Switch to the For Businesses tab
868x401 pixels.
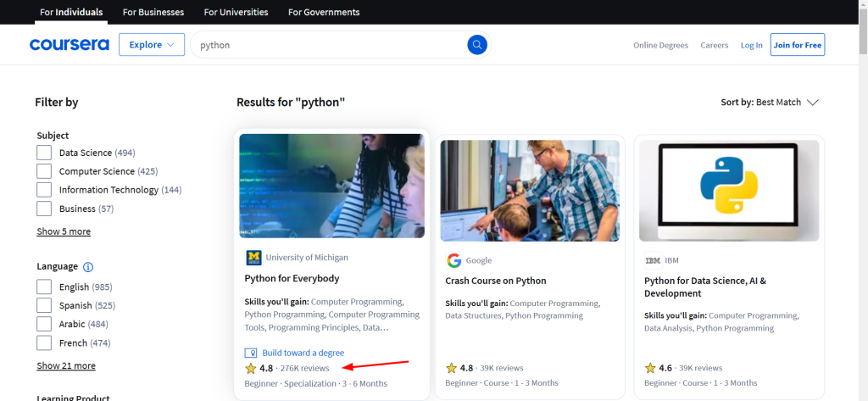coord(153,12)
